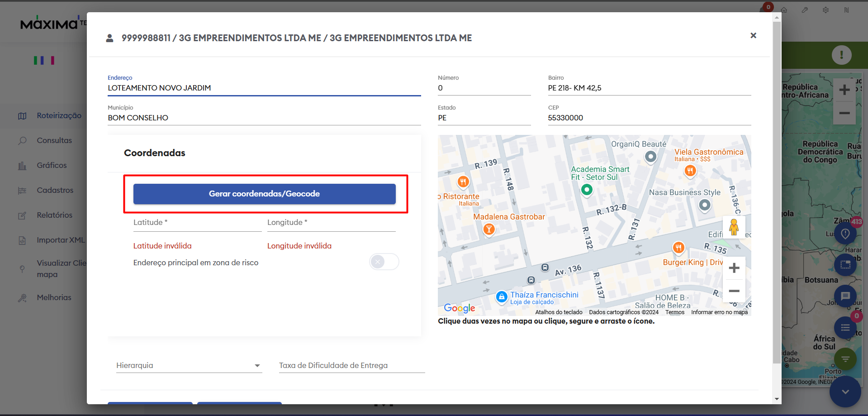Focus the Taxa de Dificuldade de Entrega field
868x416 pixels.
[x=351, y=365]
